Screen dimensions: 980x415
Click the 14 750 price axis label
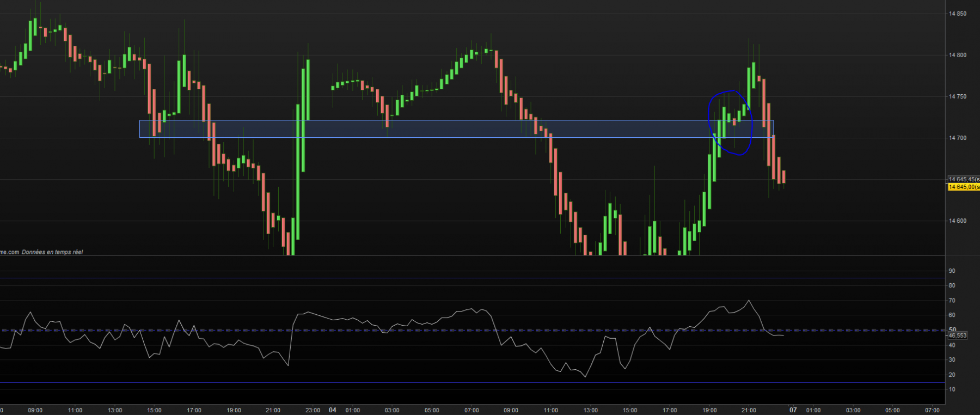pyautogui.click(x=958, y=96)
